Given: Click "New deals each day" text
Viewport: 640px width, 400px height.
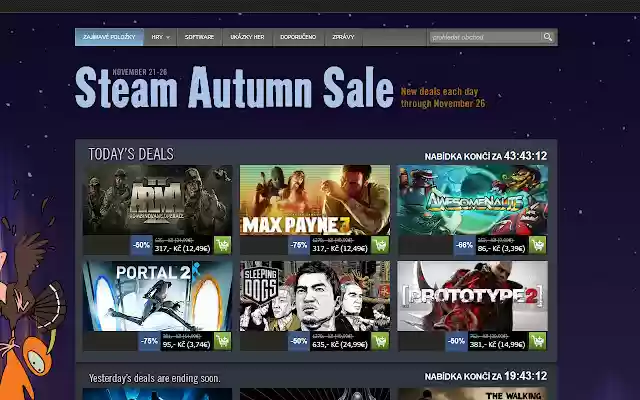Looking at the screenshot, I should [x=439, y=91].
